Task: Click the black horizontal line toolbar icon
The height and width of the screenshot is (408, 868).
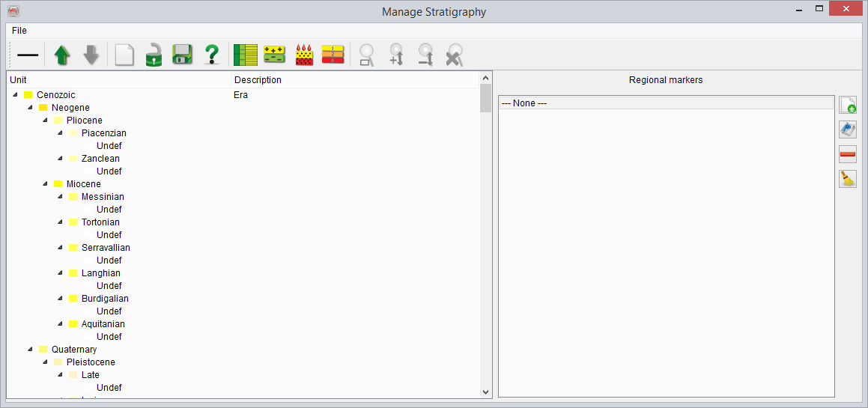Action: [28, 55]
